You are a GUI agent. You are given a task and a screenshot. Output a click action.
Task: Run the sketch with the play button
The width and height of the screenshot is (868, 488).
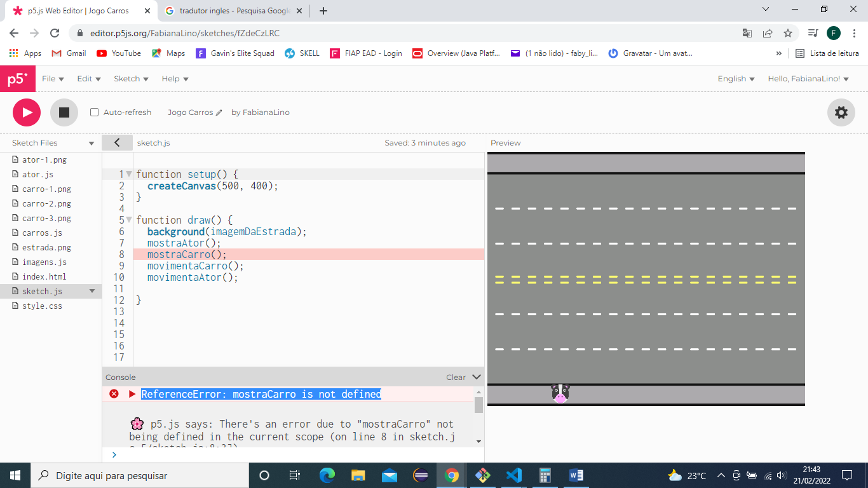27,112
